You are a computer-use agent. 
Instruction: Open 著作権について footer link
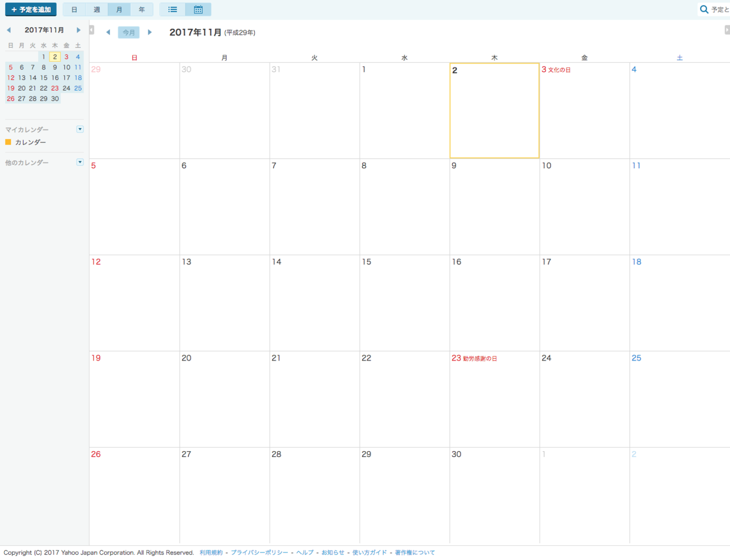click(415, 552)
